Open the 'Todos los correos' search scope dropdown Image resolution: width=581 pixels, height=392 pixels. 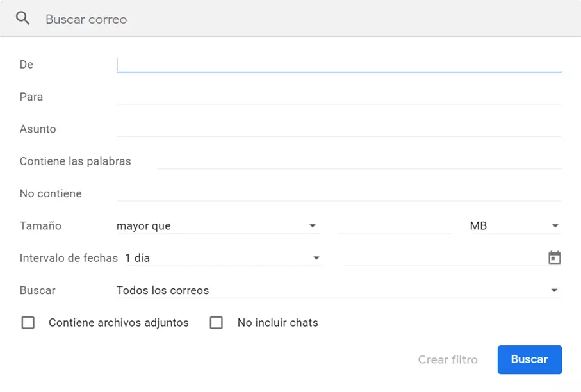tap(338, 290)
